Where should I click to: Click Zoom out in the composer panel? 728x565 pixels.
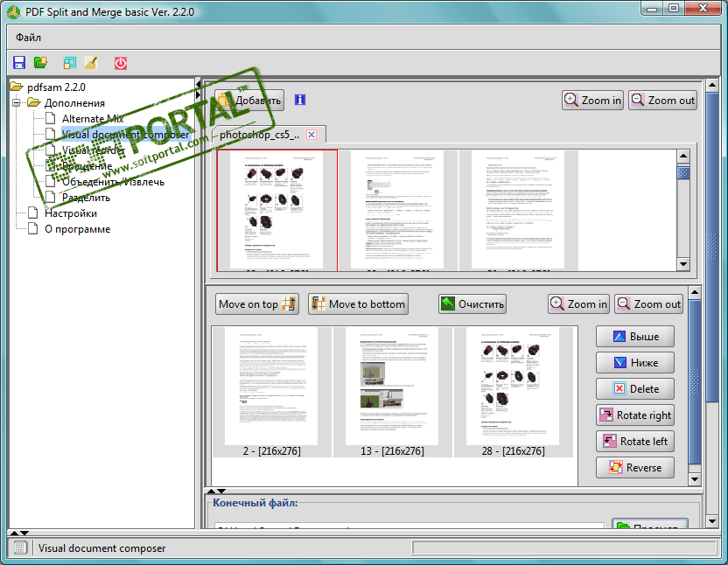[x=649, y=304]
